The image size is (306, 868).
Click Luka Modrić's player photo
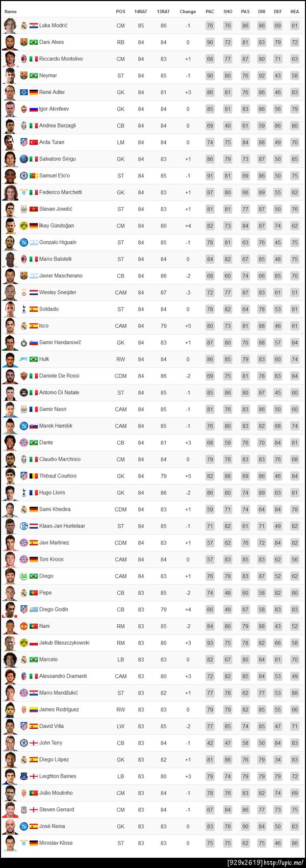click(x=10, y=25)
